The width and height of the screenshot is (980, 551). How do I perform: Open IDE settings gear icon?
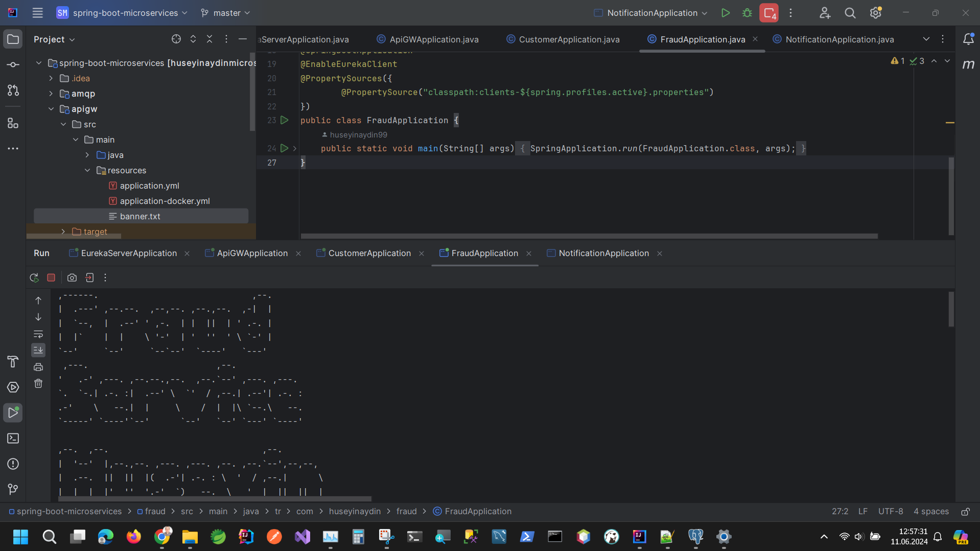[x=876, y=13]
